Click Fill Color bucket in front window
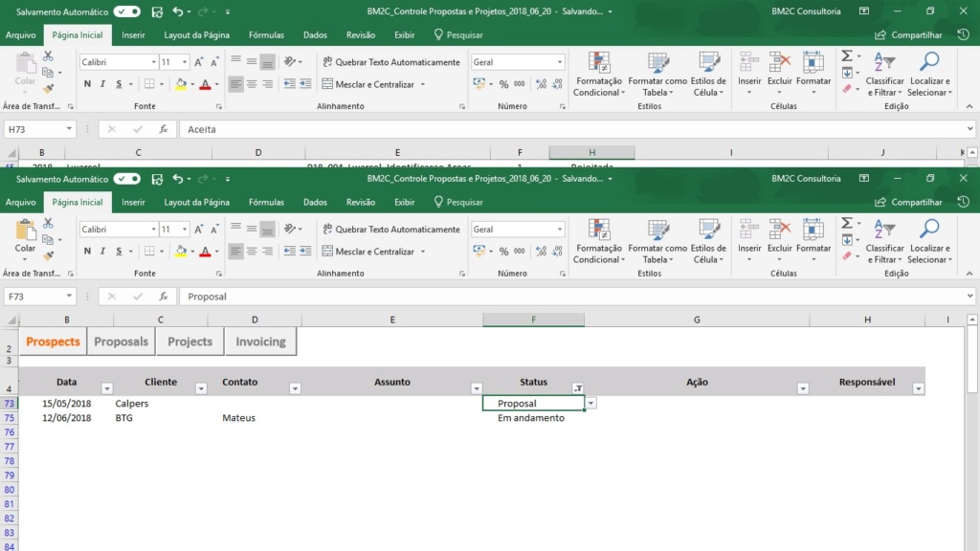Screen dimensions: 980x551 (181, 252)
